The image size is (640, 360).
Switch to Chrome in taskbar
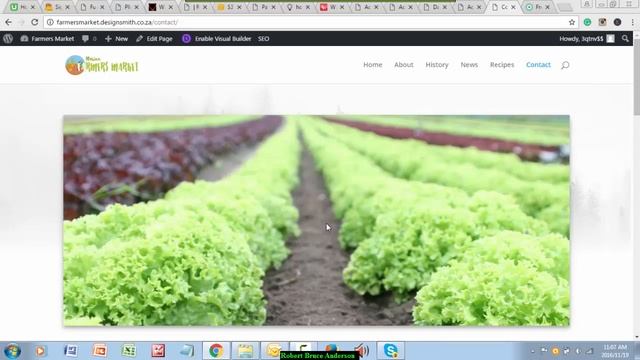coord(216,351)
